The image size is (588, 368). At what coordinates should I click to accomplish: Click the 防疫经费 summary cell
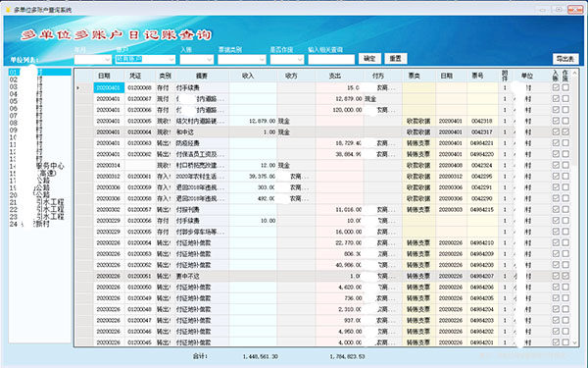tap(202, 143)
